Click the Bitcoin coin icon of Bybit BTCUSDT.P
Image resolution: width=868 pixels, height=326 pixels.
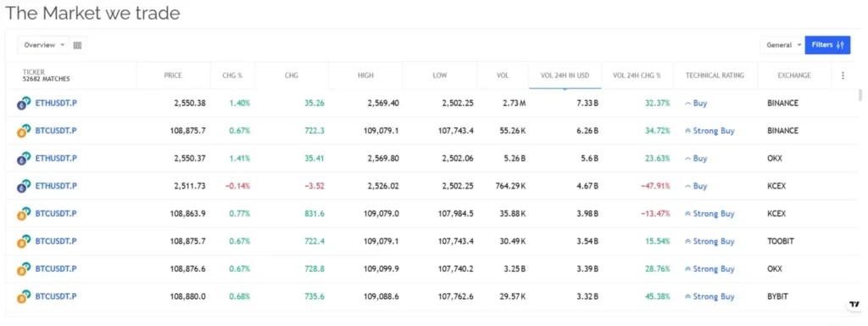[x=23, y=296]
